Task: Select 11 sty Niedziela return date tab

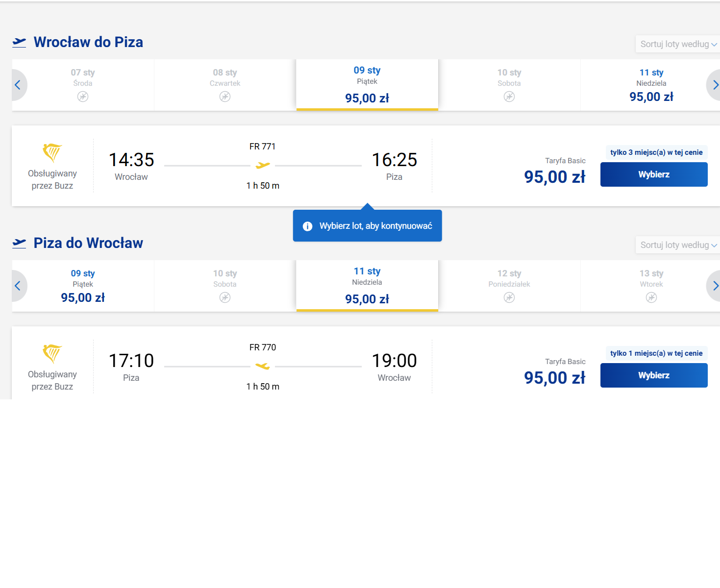Action: pyautogui.click(x=367, y=286)
